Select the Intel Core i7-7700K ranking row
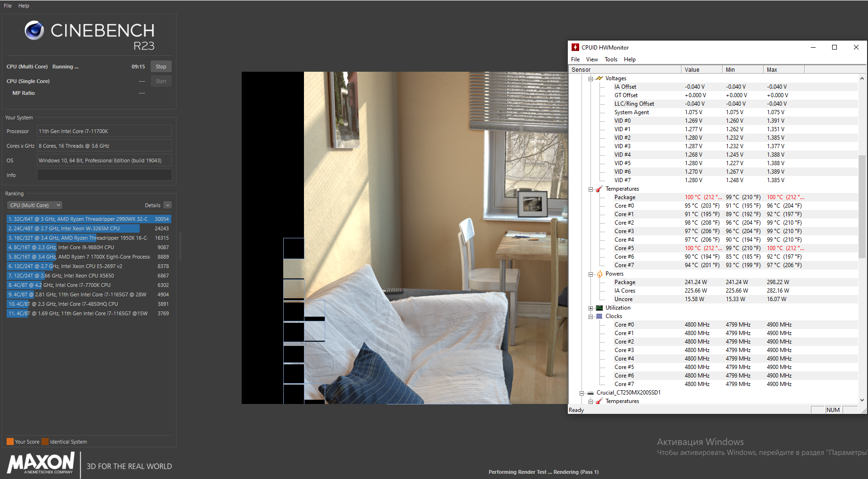The width and height of the screenshot is (868, 479). 89,285
